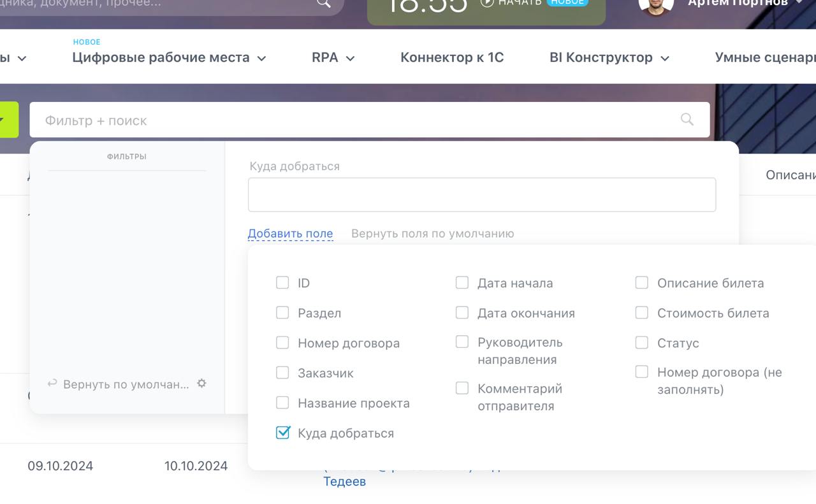The height and width of the screenshot is (504, 816).
Task: Click the Добавить поле link
Action: tap(290, 233)
